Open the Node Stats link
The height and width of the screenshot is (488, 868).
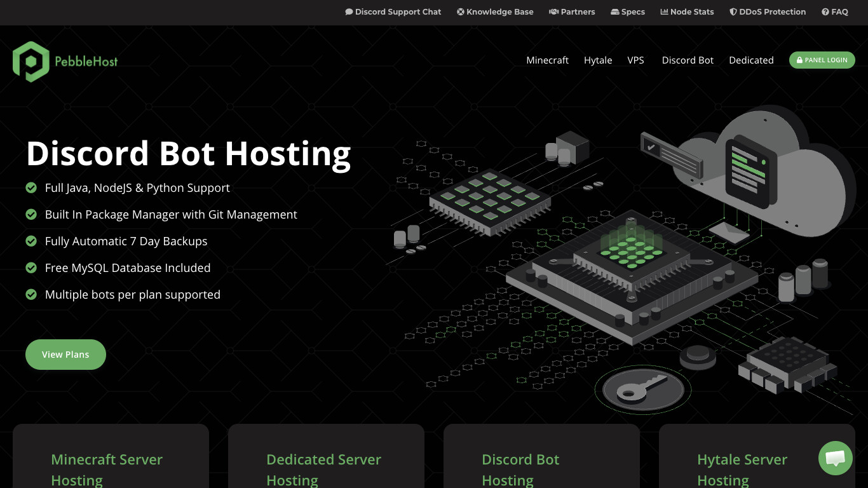pos(687,12)
